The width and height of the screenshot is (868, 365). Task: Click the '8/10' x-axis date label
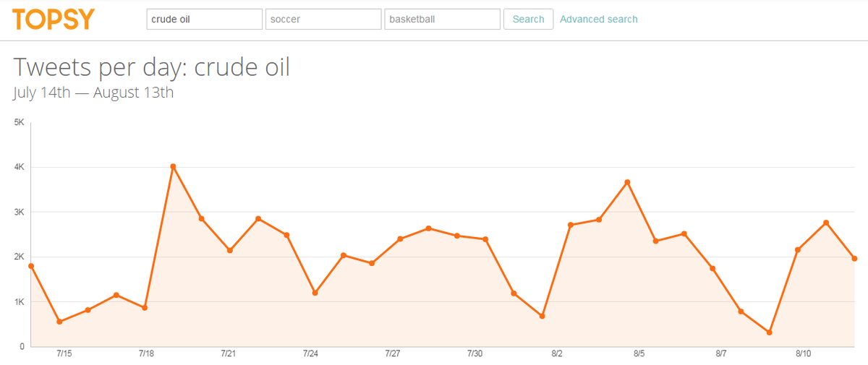(x=803, y=354)
